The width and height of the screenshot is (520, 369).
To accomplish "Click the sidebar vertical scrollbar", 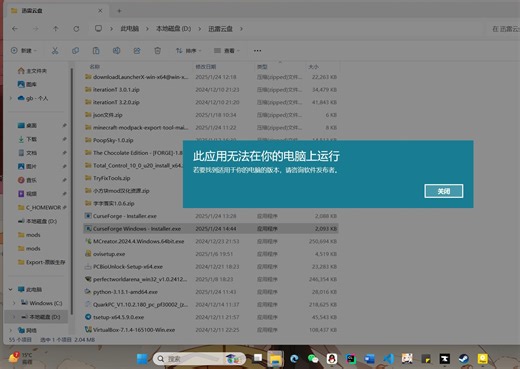I will coord(72,190).
